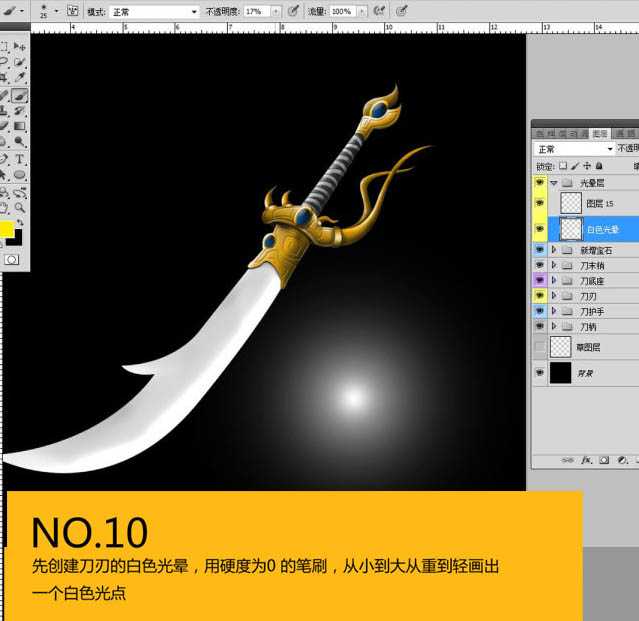Lock layer position with move lock icon
The width and height of the screenshot is (639, 621).
(x=587, y=166)
